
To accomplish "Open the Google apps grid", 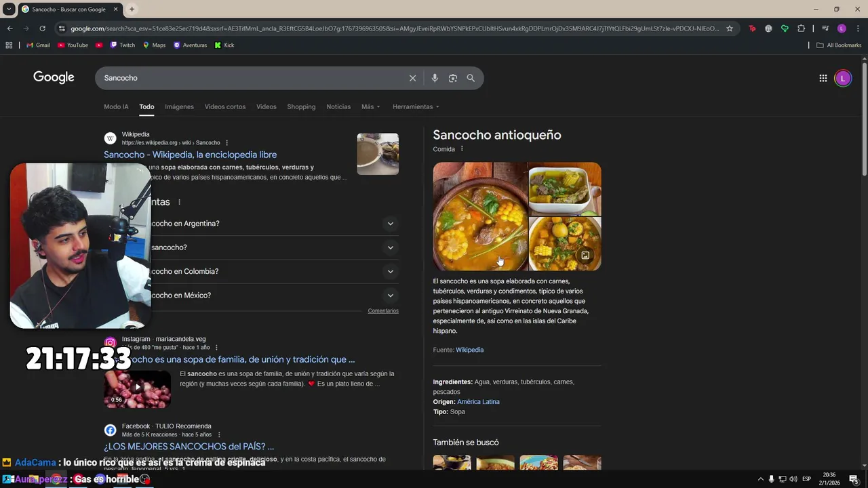I will point(823,78).
